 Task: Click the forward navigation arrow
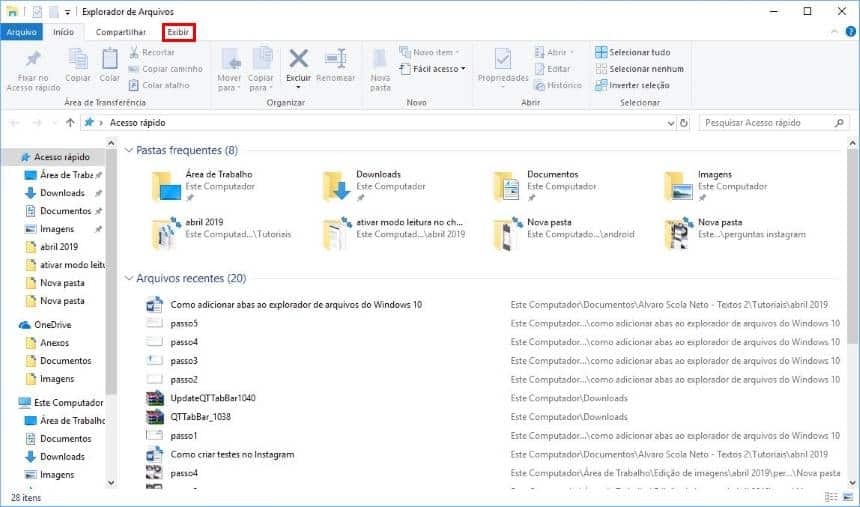coord(37,123)
